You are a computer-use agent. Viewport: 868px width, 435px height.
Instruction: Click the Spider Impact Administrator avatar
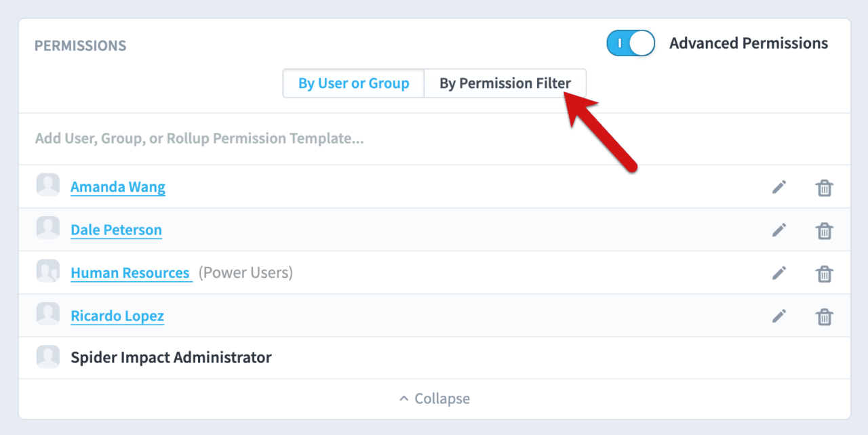(x=47, y=356)
